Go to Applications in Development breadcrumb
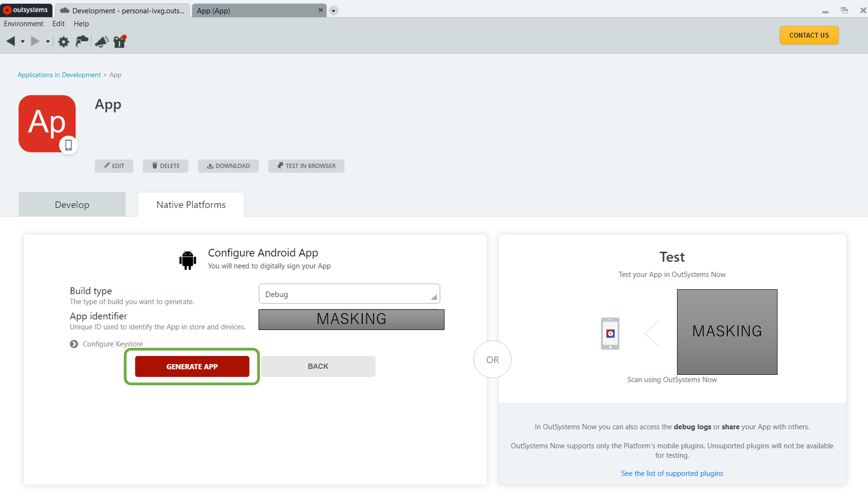The width and height of the screenshot is (868, 500). coord(59,75)
